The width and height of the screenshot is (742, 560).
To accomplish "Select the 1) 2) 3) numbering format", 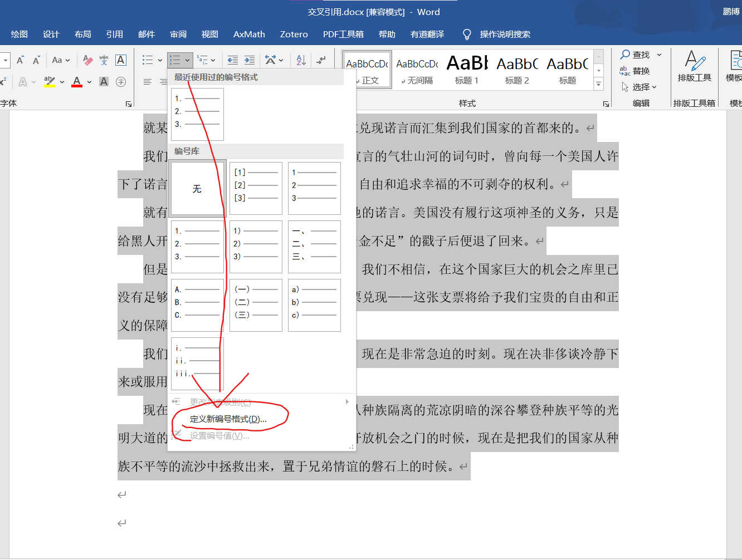I will 256,247.
